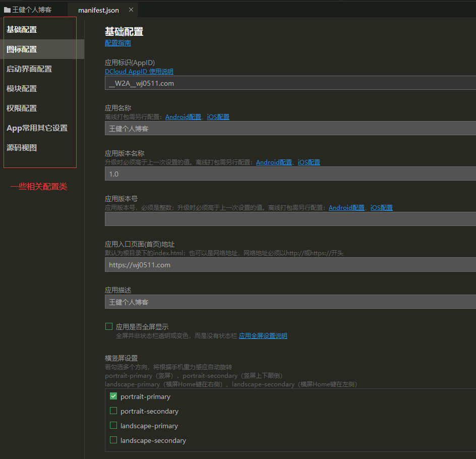
Task: Open the 配置指南 guide link
Action: pyautogui.click(x=117, y=43)
